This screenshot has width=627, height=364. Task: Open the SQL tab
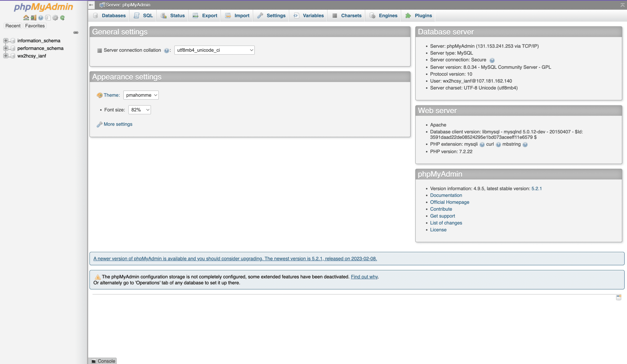(x=143, y=15)
